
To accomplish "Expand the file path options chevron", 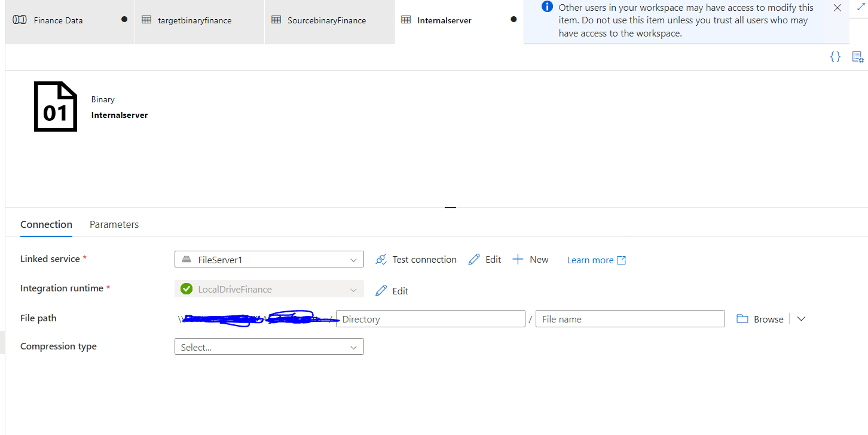I will (800, 318).
